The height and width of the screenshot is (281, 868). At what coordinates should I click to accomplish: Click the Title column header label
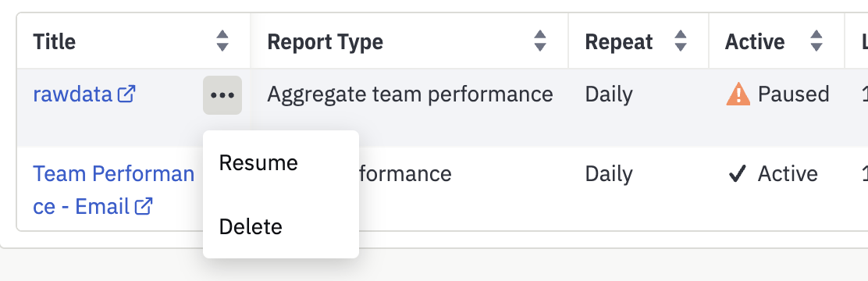click(55, 41)
